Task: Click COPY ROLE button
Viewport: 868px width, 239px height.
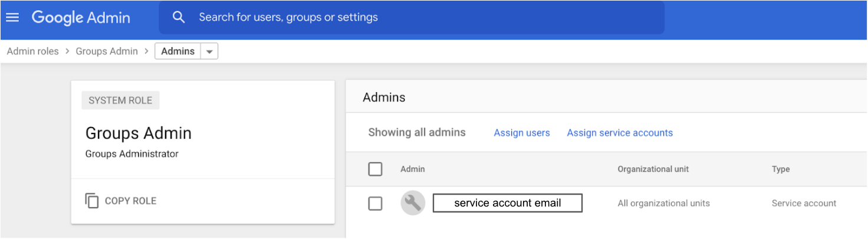Action: [x=130, y=201]
